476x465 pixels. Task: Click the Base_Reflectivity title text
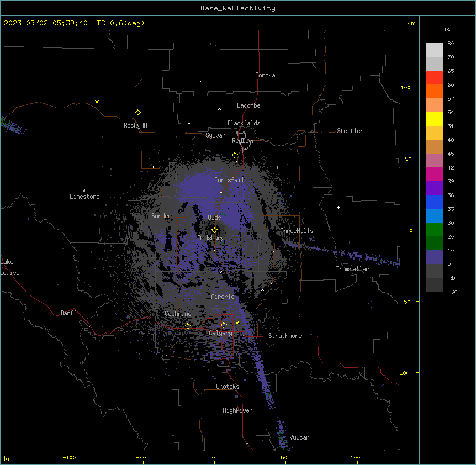(238, 8)
